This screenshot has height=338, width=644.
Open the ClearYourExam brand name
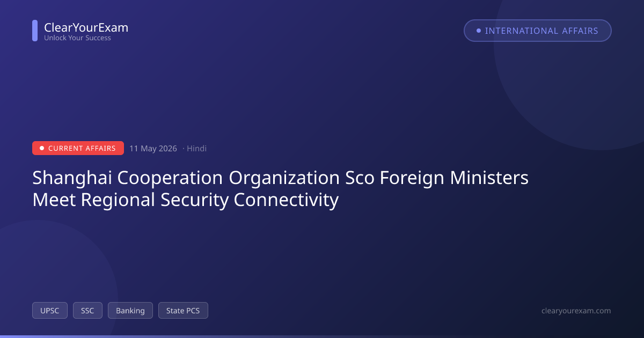86,27
